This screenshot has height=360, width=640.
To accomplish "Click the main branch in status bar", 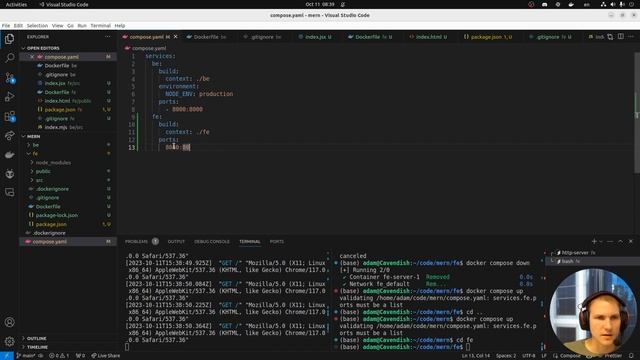I will pos(27,356).
